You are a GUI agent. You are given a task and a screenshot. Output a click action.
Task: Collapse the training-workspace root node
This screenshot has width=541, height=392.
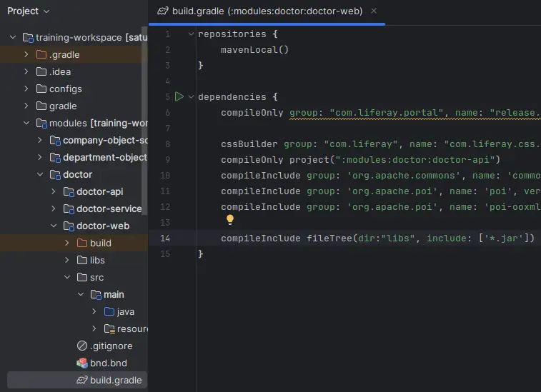click(x=13, y=37)
